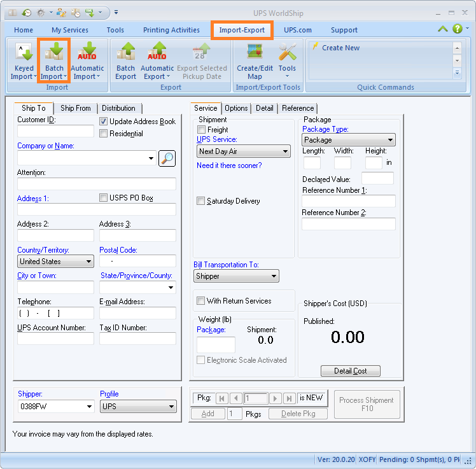This screenshot has width=476, height=469.
Task: Click the Reference Number 1 field
Action: [x=349, y=201]
